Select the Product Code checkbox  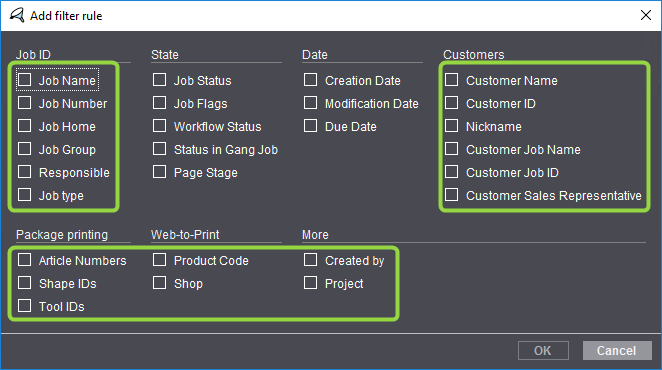[159, 260]
